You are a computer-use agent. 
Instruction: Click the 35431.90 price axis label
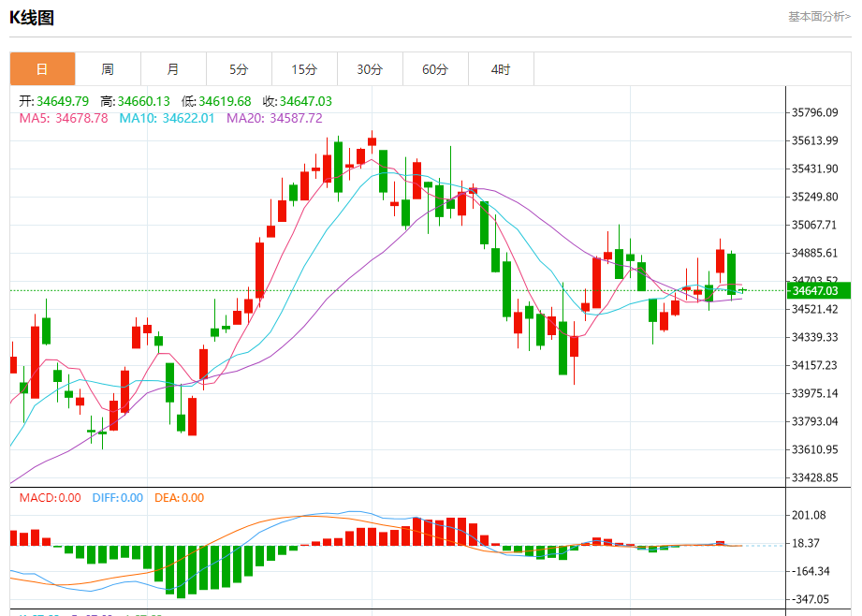pyautogui.click(x=814, y=169)
